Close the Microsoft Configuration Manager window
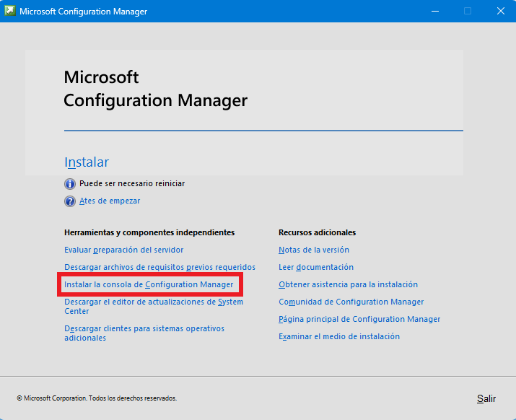 (x=501, y=12)
